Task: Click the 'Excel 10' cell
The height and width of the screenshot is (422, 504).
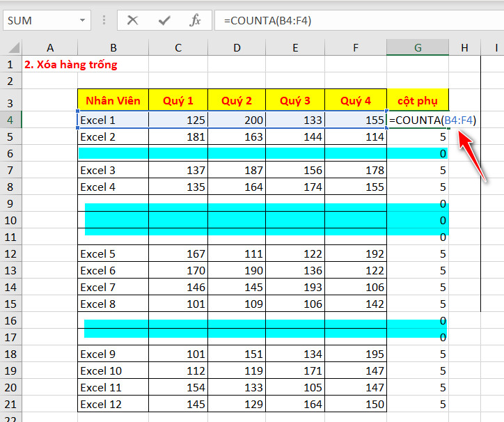Action: click(113, 371)
